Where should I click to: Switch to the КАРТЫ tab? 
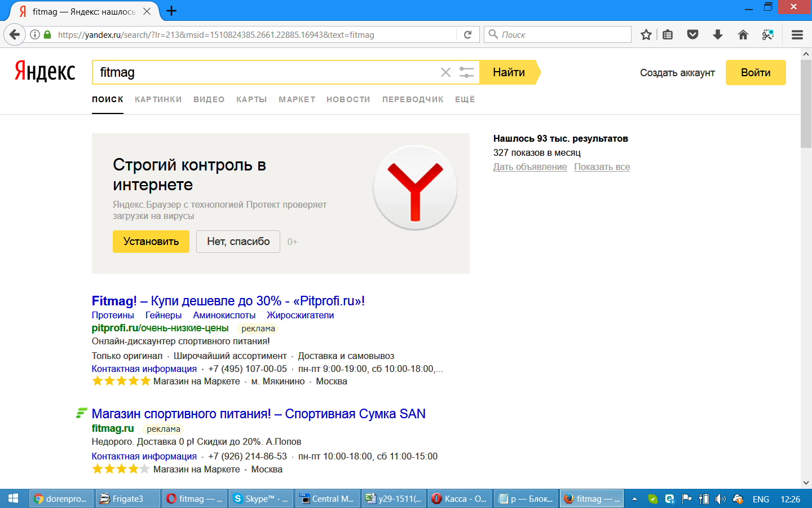(x=251, y=99)
